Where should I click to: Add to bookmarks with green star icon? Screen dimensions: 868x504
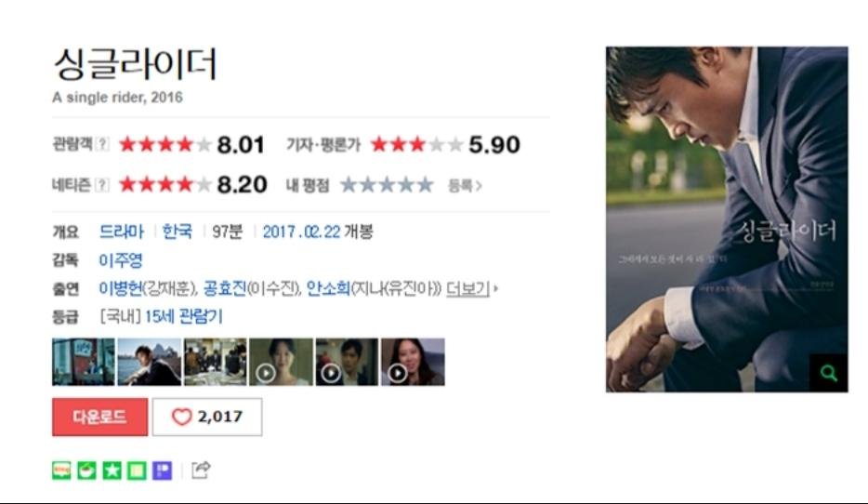click(112, 471)
